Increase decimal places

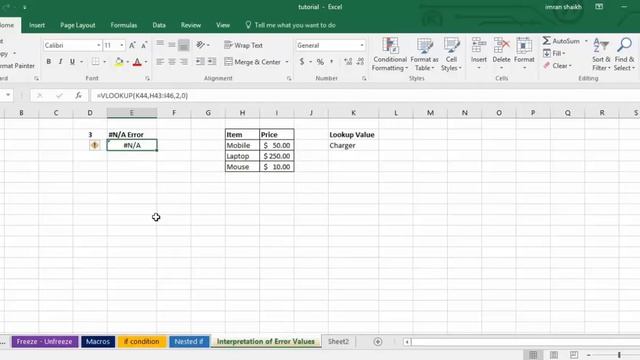(348, 62)
